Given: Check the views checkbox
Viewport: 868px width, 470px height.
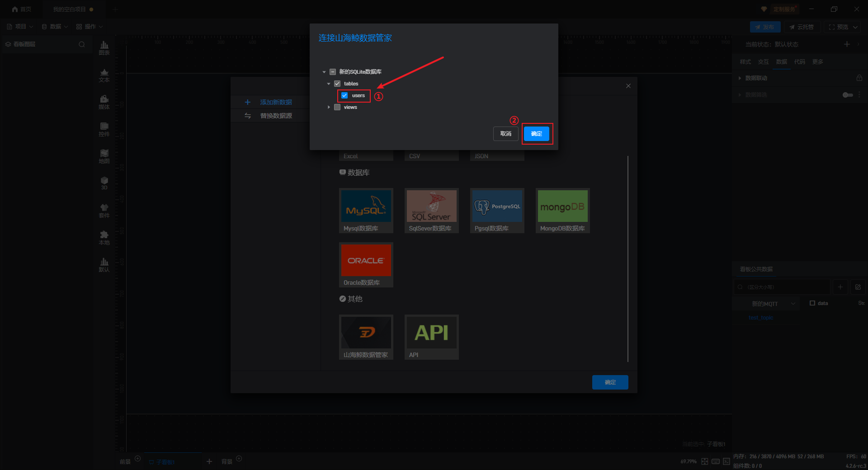Looking at the screenshot, I should [337, 107].
